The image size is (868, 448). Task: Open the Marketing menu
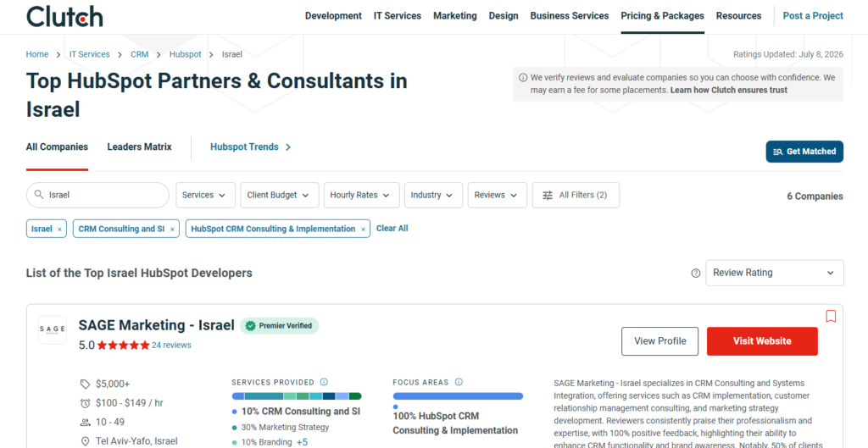coord(454,16)
